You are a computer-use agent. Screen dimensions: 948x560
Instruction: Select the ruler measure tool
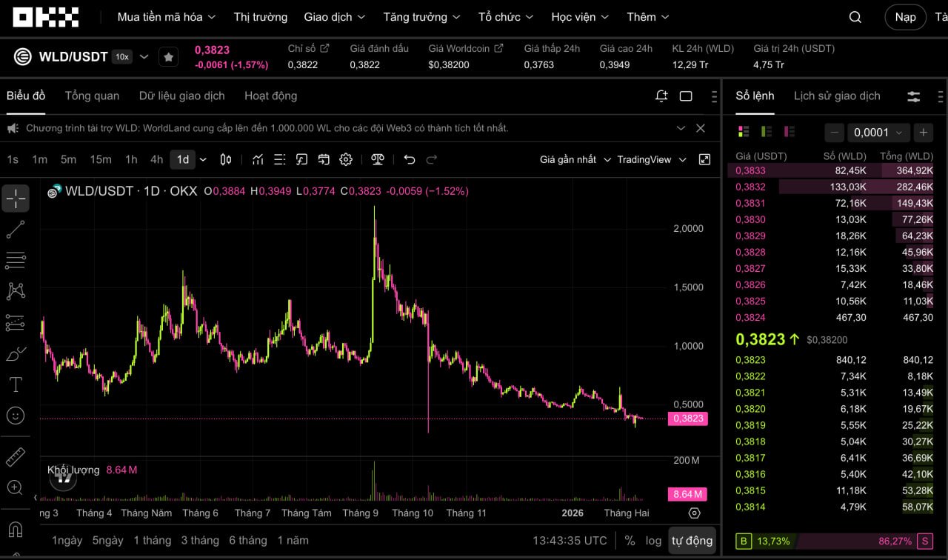click(x=16, y=457)
